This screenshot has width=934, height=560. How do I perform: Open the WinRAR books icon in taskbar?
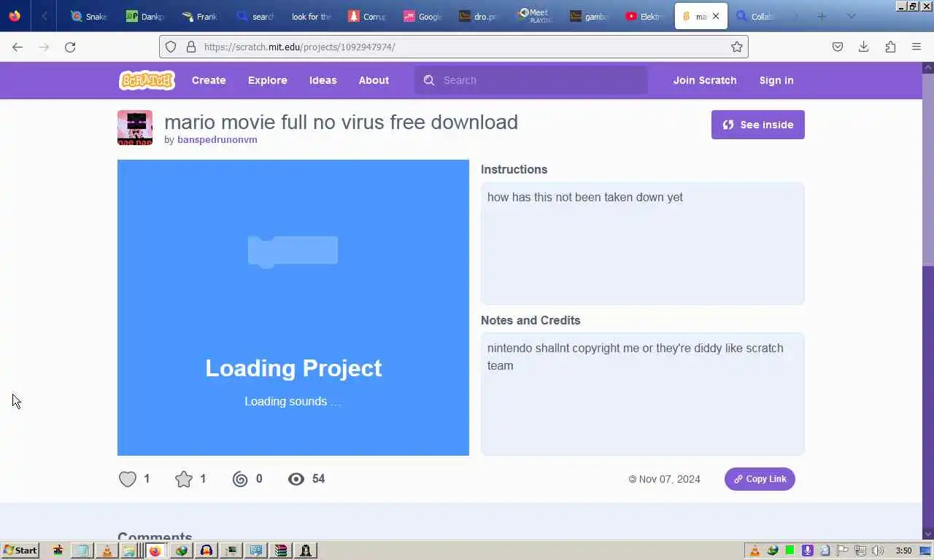[x=281, y=551]
